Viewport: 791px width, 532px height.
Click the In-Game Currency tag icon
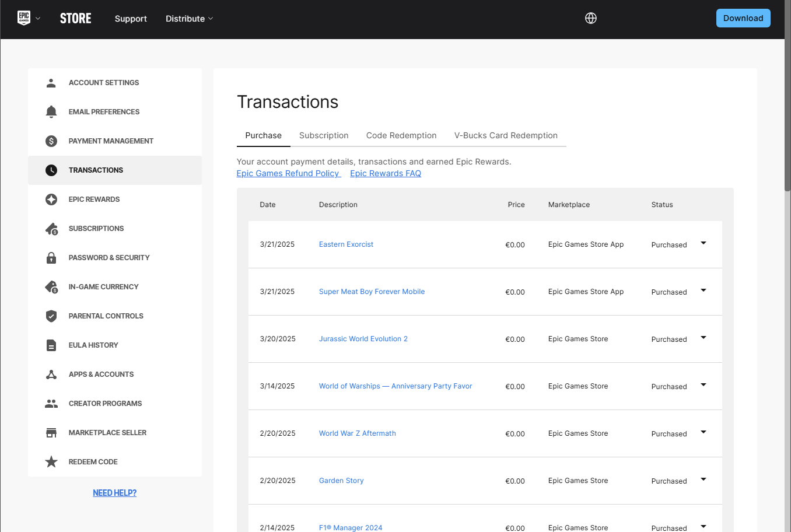pyautogui.click(x=51, y=287)
